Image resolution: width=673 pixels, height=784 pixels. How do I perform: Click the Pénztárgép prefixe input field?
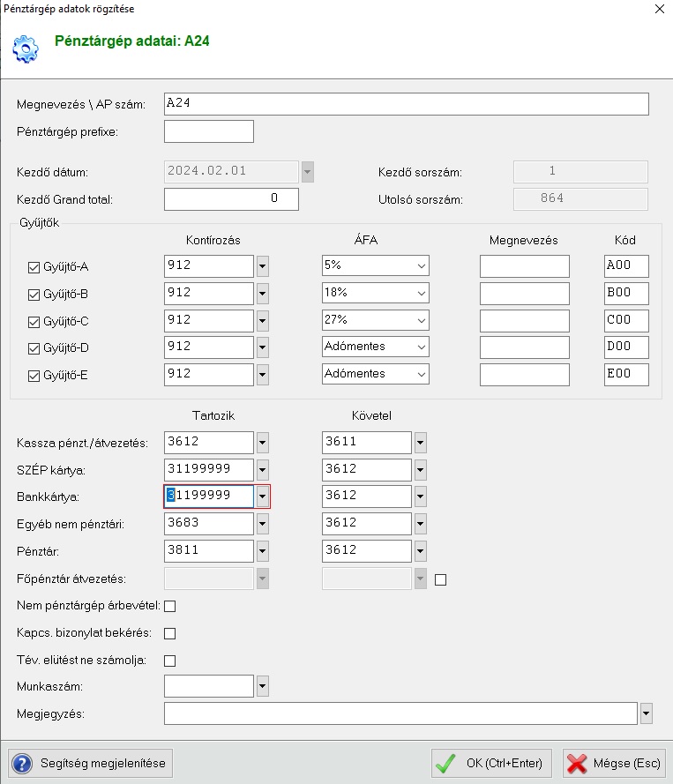(x=209, y=131)
